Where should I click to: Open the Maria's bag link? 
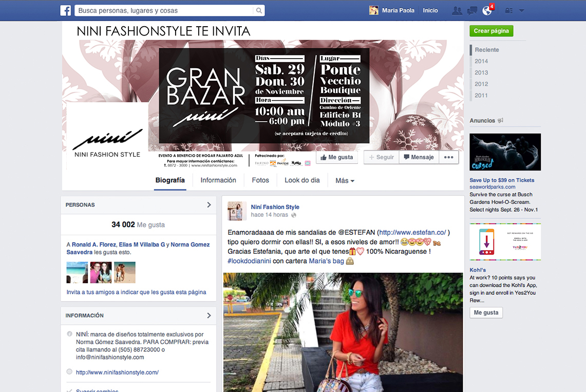[x=326, y=261]
